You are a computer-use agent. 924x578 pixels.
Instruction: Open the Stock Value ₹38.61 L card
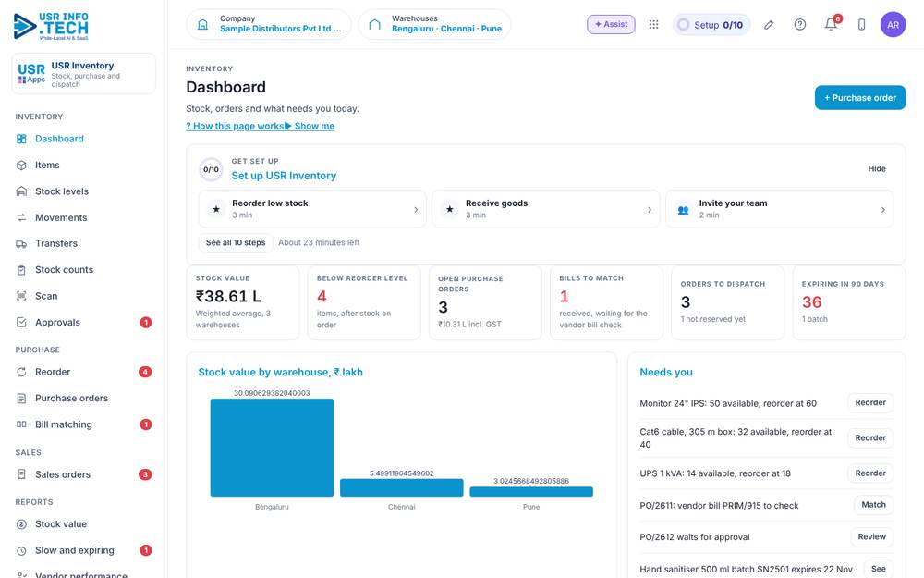click(x=243, y=302)
